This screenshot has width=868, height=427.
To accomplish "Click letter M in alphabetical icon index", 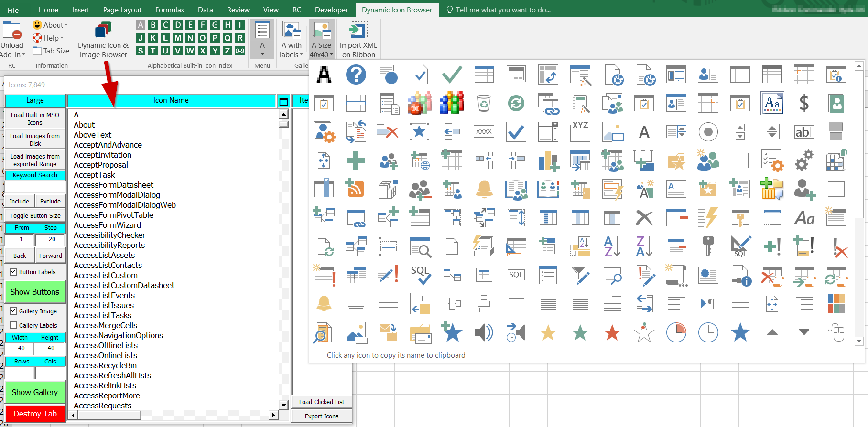I will [178, 38].
